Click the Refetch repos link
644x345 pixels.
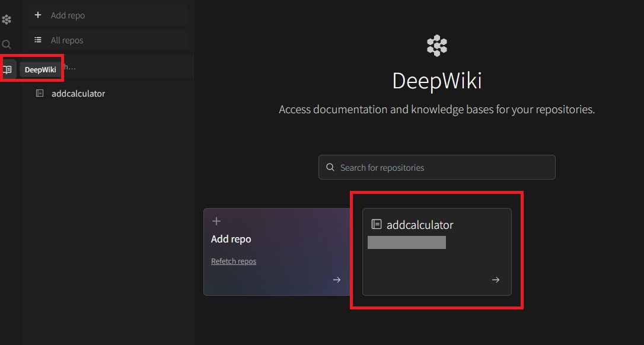click(233, 261)
